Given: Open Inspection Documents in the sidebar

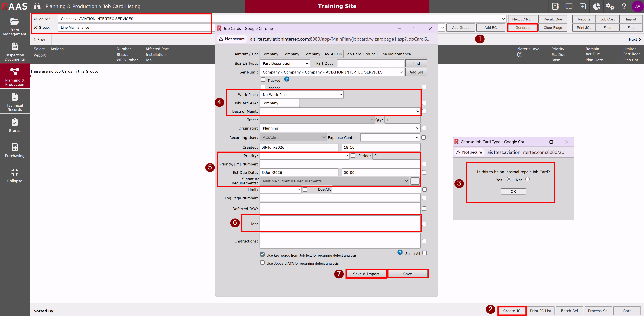Looking at the screenshot, I should click(15, 51).
